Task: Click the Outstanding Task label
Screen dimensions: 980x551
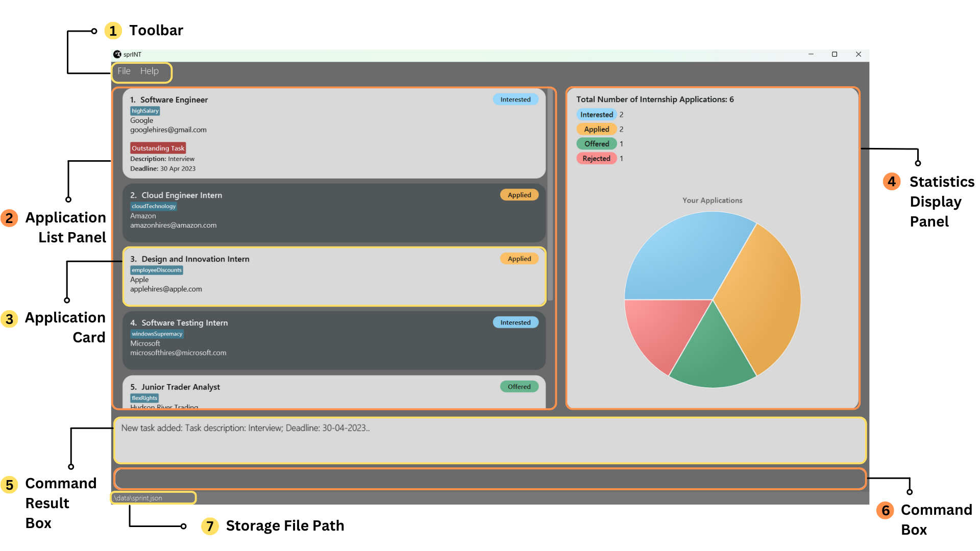Action: 158,148
